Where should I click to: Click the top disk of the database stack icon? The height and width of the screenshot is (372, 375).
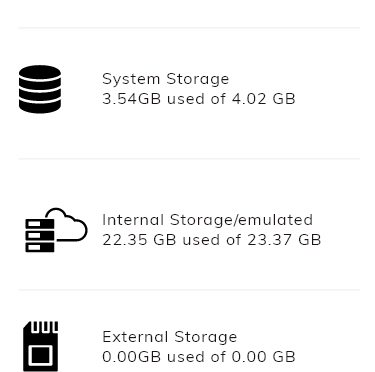pos(40,73)
